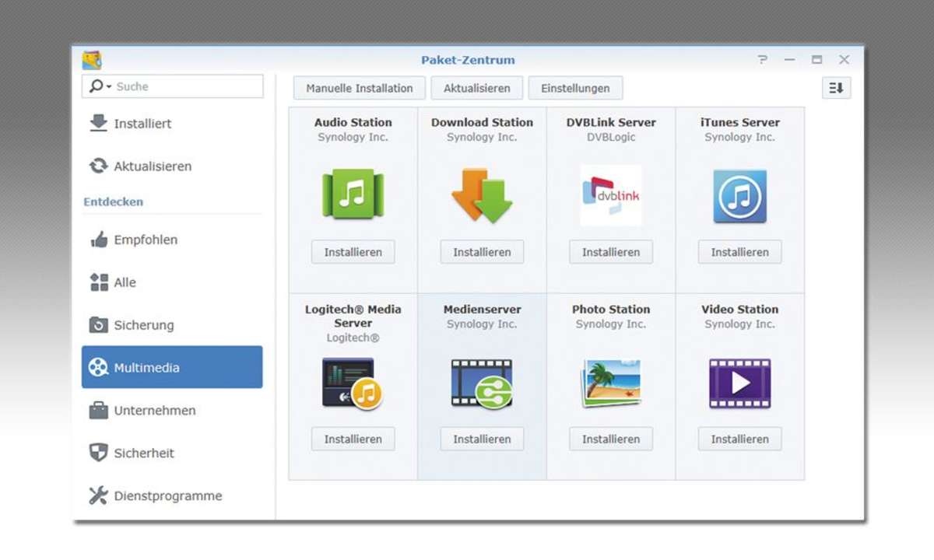Screen dimensions: 934x560
Task: Install Audio Station
Action: pos(353,252)
